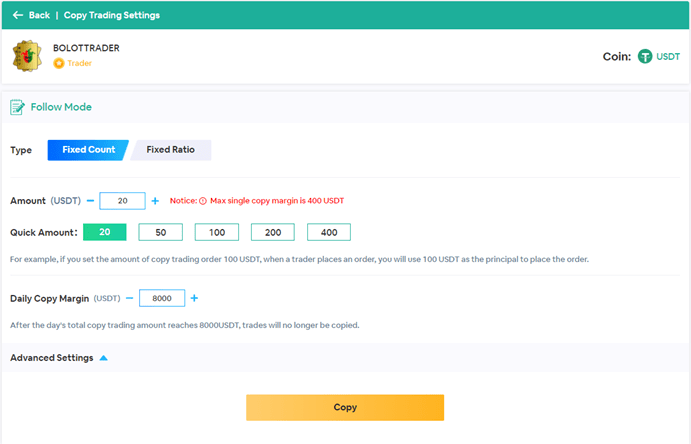Screen dimensions: 691x444
Task: Click the Advanced Settings label
Action: pos(52,358)
